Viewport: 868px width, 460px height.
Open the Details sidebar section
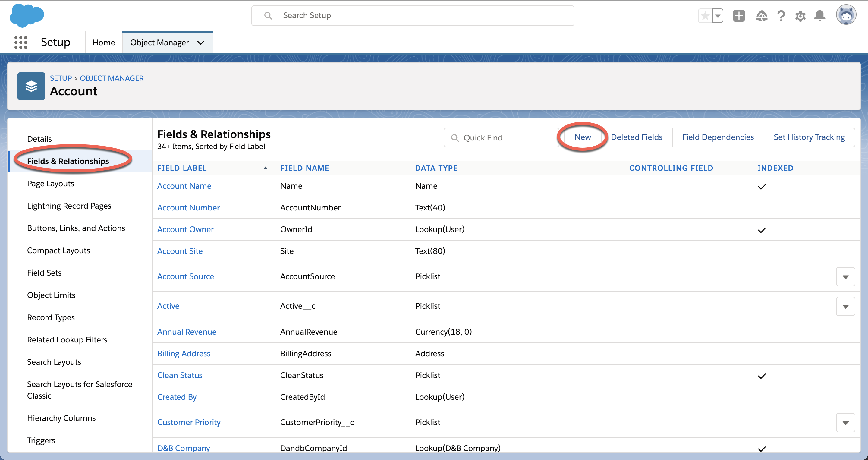(x=39, y=139)
